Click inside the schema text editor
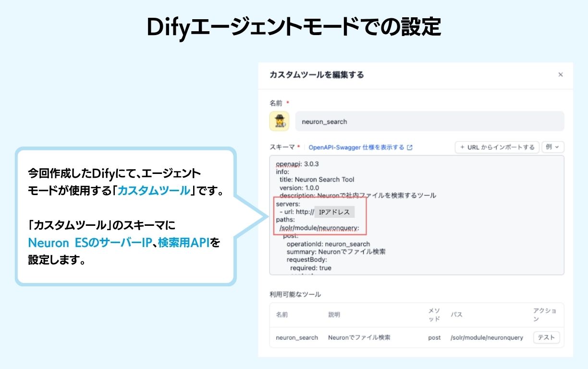 [x=416, y=215]
